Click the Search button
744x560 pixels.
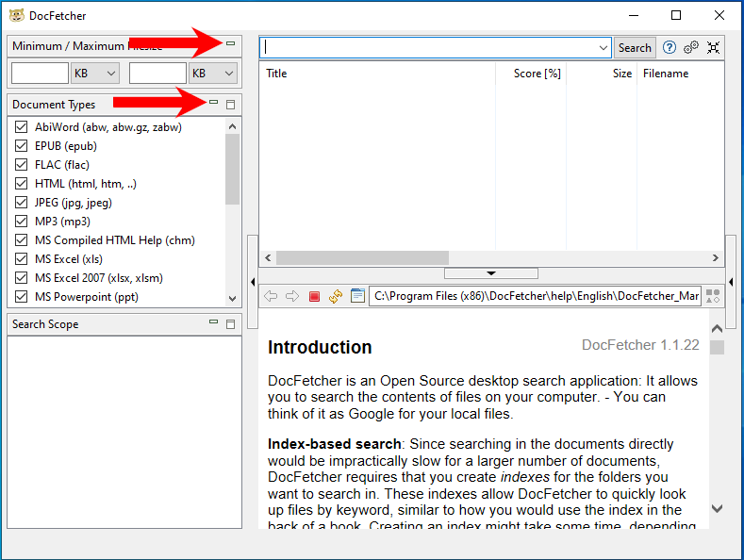click(635, 48)
